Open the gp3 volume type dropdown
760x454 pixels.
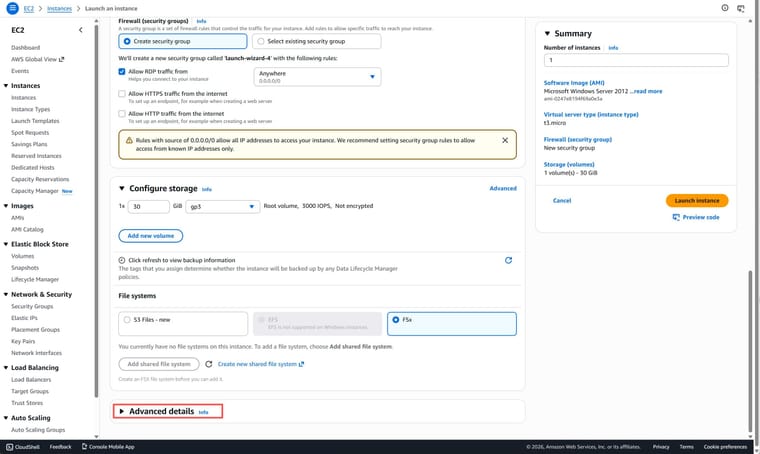click(x=222, y=206)
